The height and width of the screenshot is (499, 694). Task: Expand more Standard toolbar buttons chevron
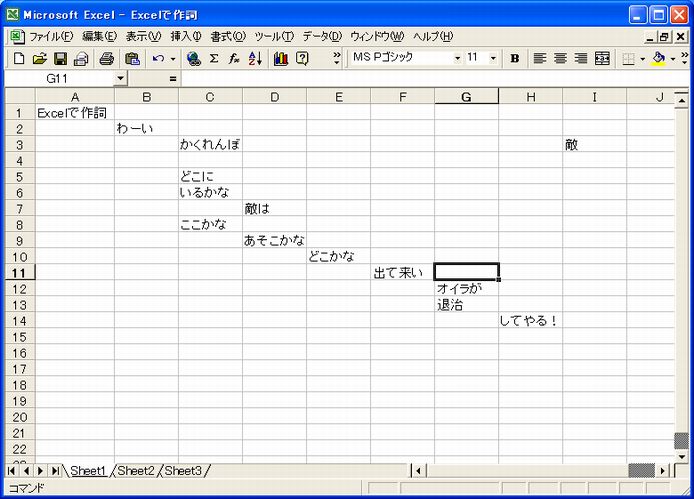337,58
